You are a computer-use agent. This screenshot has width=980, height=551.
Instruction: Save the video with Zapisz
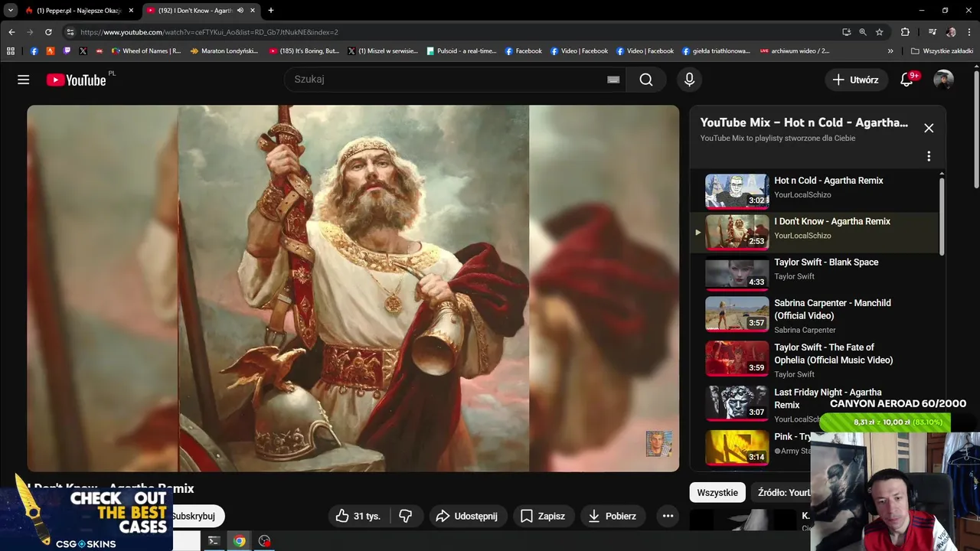point(543,516)
